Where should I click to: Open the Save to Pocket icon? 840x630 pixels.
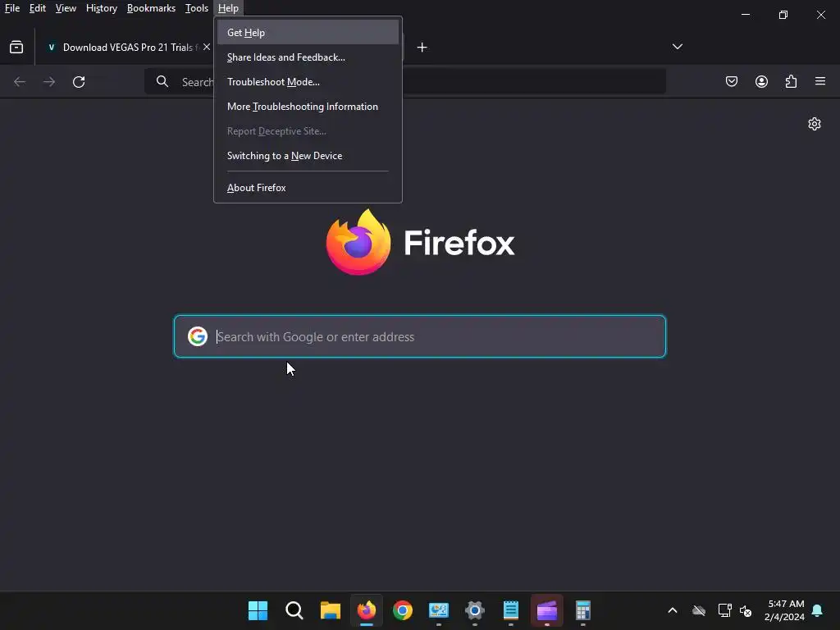(x=731, y=81)
